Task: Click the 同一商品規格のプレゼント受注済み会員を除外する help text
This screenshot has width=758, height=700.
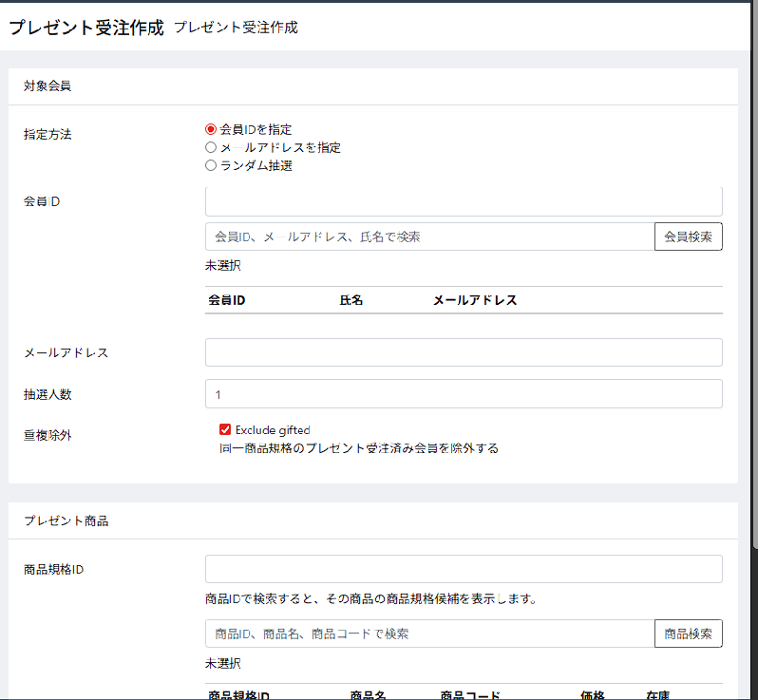Action: (x=359, y=448)
